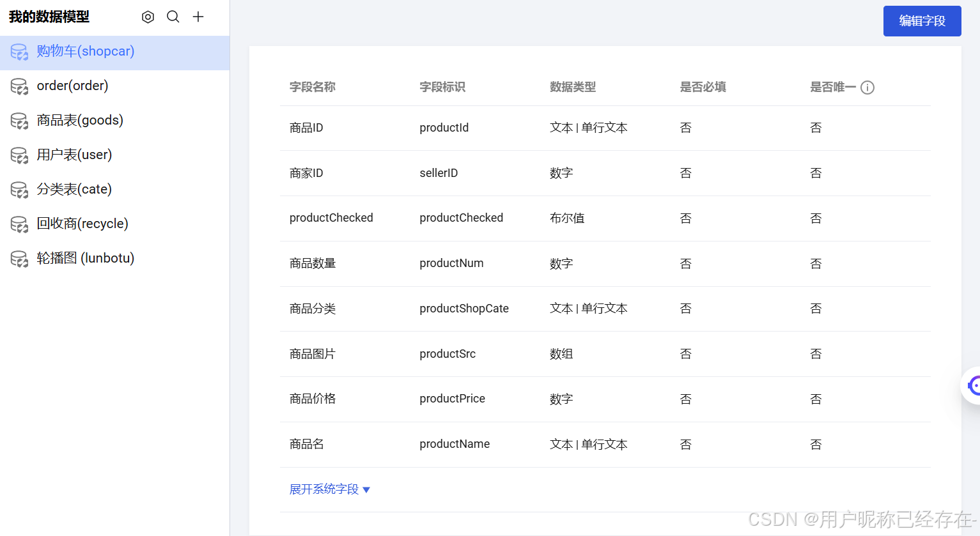This screenshot has width=980, height=536.
Task: Click the 商品ID field name cell
Action: pos(306,128)
